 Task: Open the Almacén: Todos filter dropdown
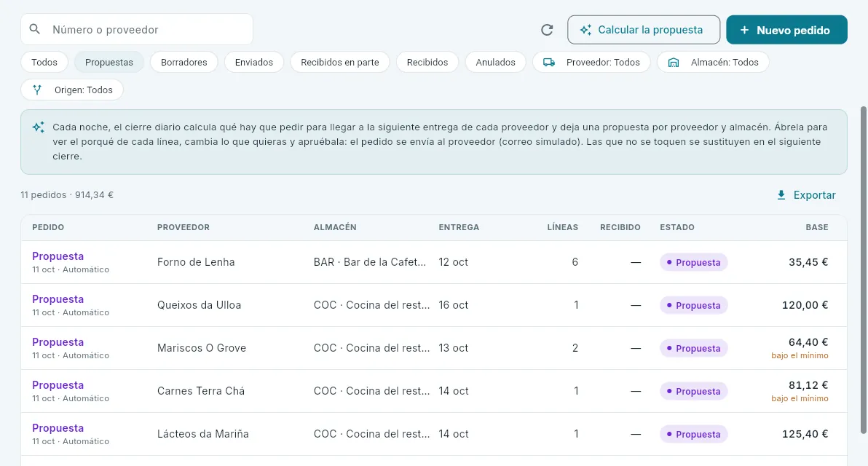pos(713,62)
